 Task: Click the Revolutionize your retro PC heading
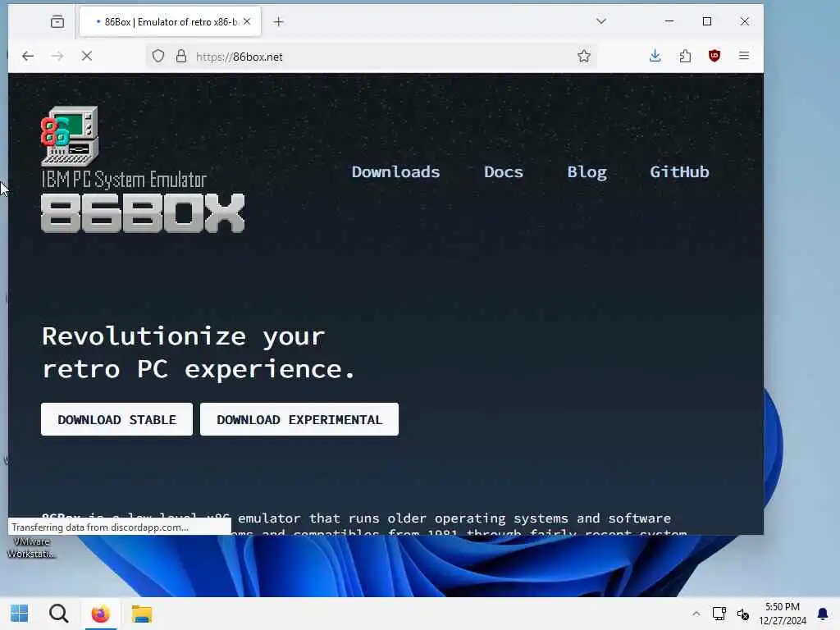click(199, 353)
